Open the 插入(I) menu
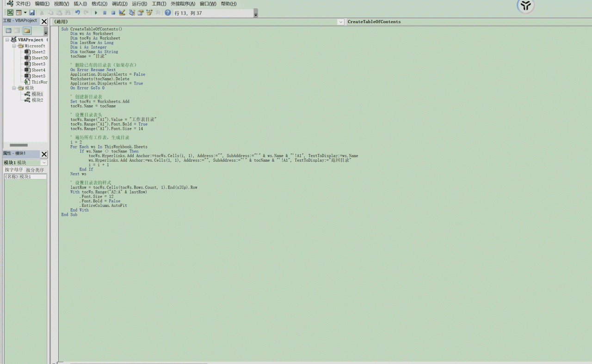 (80, 4)
